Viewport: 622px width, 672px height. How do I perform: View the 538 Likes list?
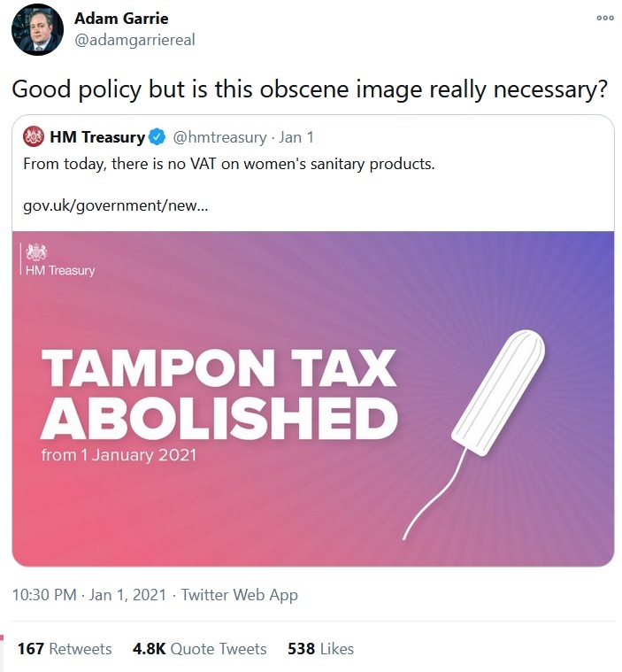[x=320, y=648]
